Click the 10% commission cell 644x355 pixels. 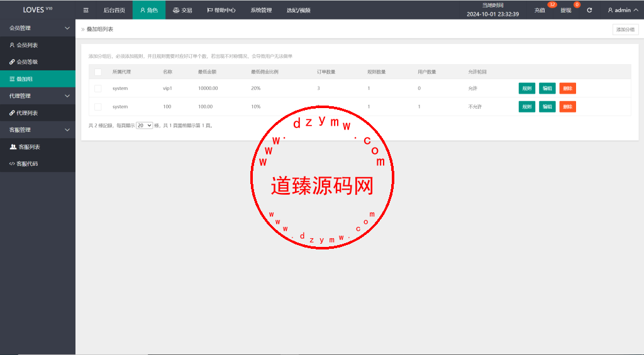click(256, 107)
